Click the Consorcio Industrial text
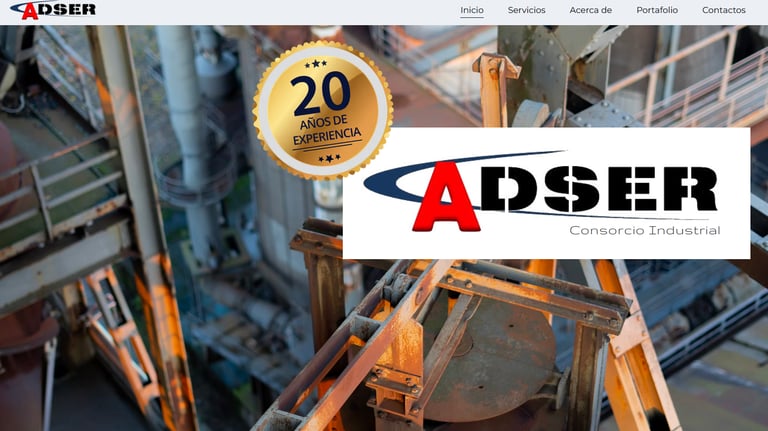This screenshot has width=768, height=431. (x=645, y=230)
